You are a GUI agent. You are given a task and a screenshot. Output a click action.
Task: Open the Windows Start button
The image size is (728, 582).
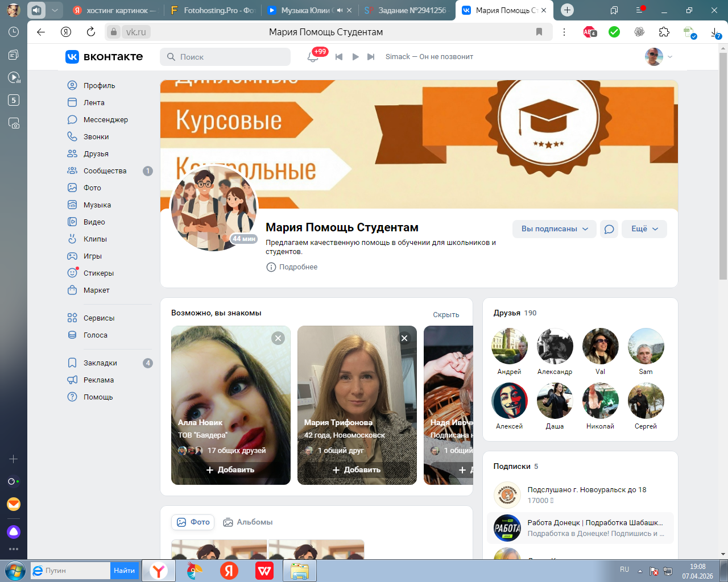point(14,571)
